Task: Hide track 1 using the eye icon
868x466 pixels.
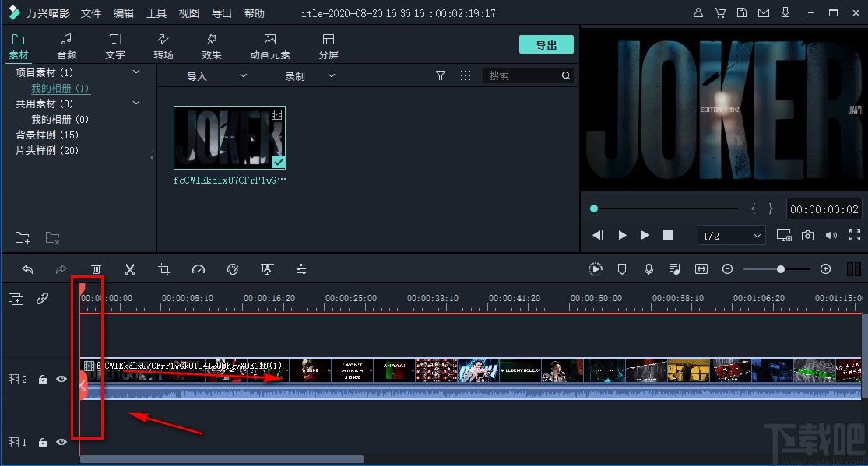Action: (61, 443)
